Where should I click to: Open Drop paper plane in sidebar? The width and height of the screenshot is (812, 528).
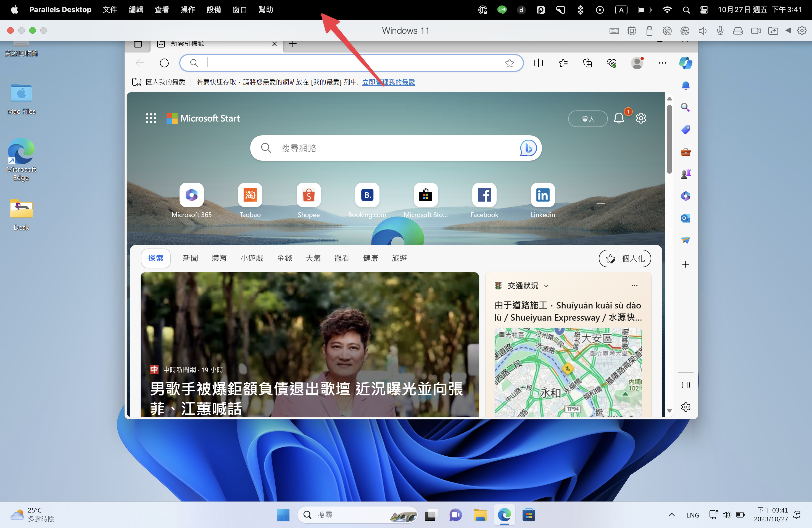(686, 240)
